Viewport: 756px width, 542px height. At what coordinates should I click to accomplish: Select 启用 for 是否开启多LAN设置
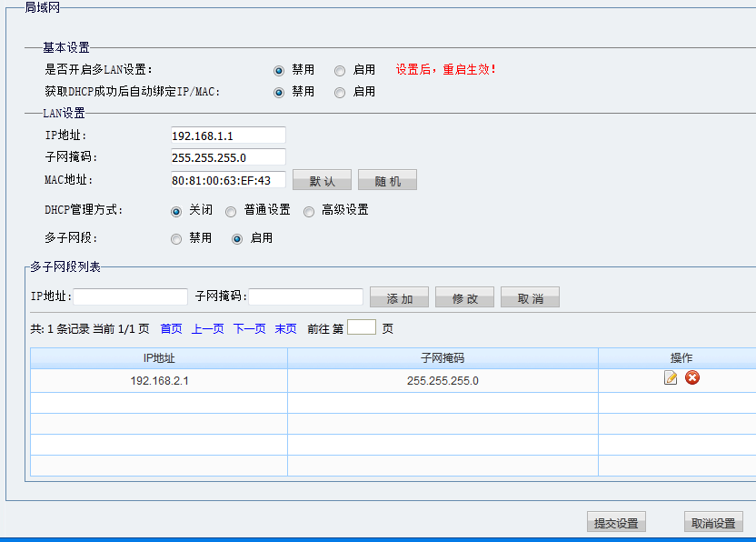point(340,71)
